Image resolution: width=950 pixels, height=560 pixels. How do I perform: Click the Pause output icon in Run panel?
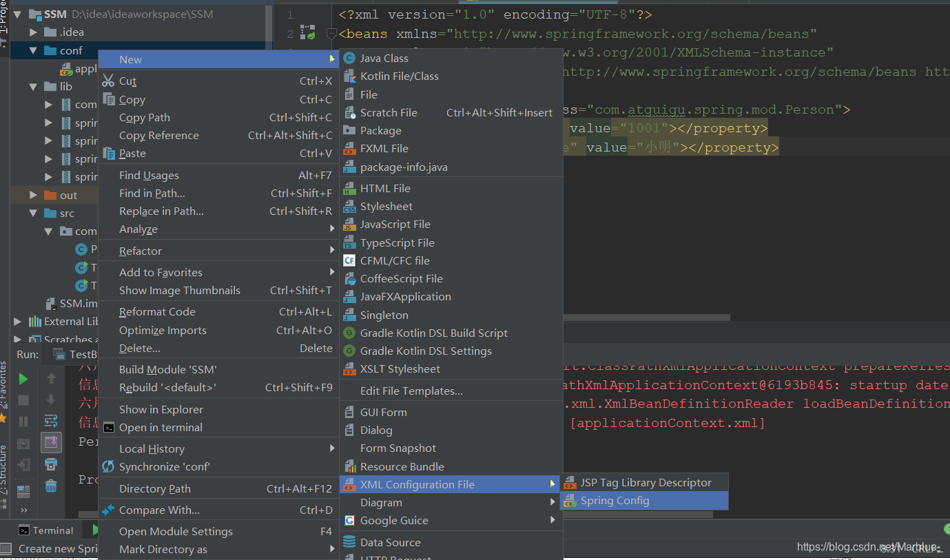coord(23,421)
